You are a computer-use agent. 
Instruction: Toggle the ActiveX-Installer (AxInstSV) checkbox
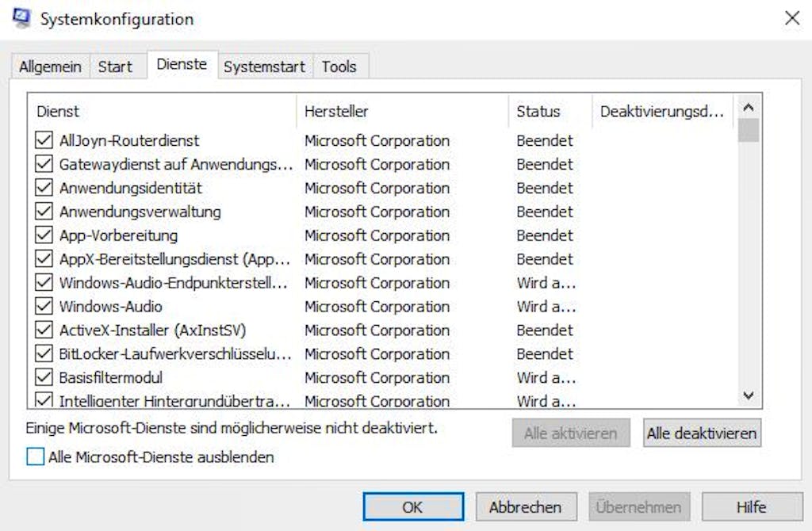(44, 330)
